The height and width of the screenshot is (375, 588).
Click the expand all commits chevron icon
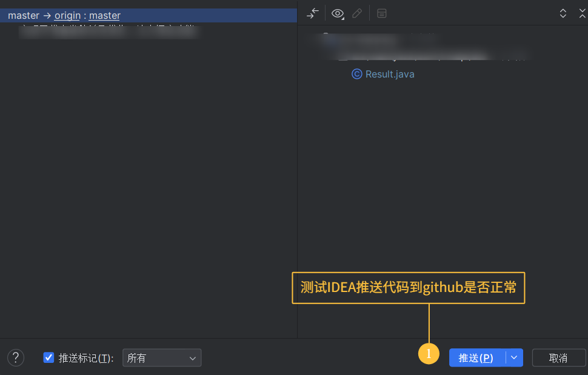563,12
